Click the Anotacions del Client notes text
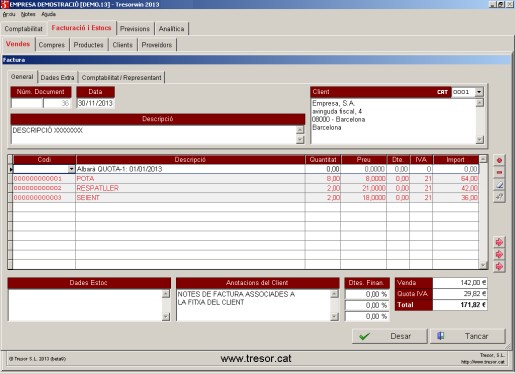The width and height of the screenshot is (515, 374). pos(236,298)
